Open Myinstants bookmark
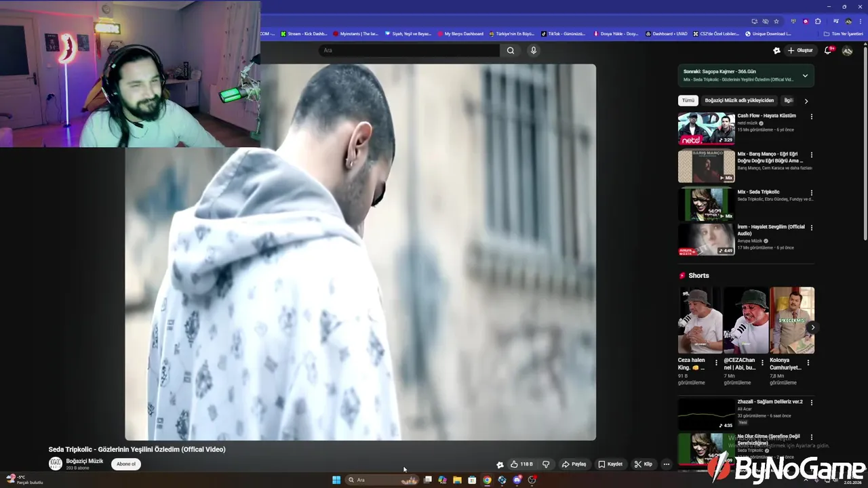Viewport: 868px width, 488px height. [355, 33]
